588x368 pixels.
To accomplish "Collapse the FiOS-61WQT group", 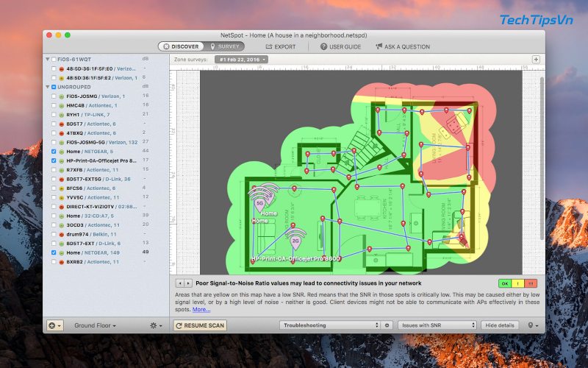I will [48, 60].
